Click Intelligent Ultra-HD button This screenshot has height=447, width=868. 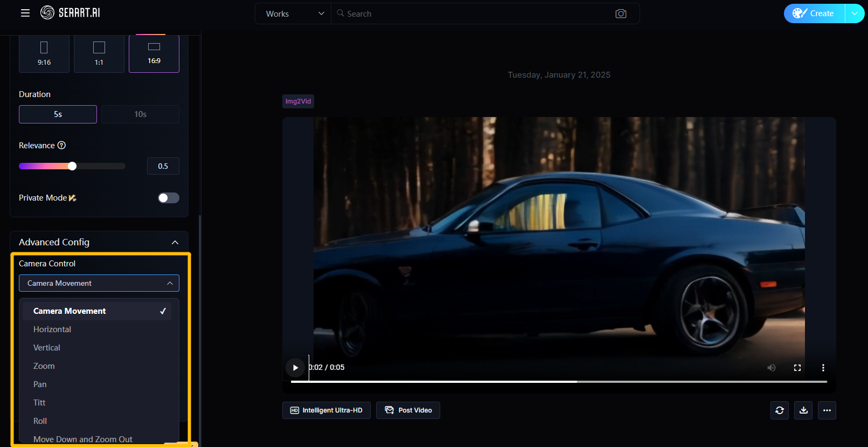(x=327, y=410)
